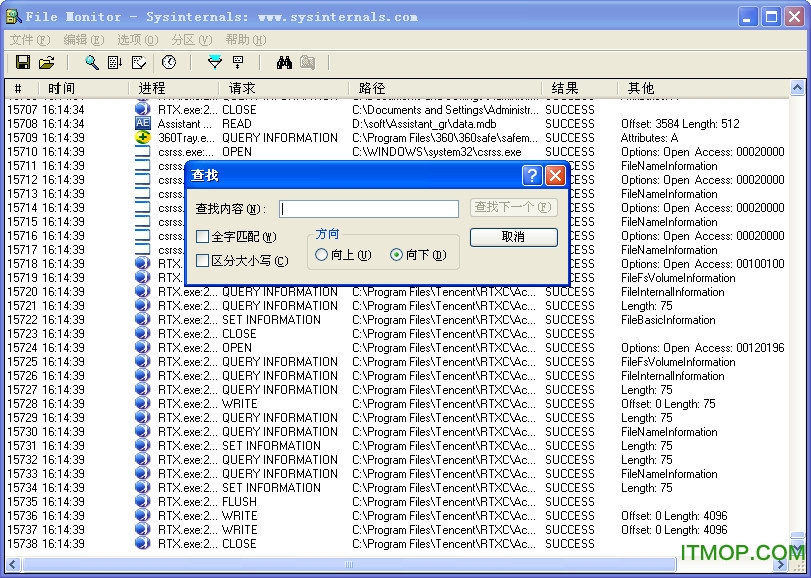Click the # column header
811x578 pixels.
click(22, 88)
